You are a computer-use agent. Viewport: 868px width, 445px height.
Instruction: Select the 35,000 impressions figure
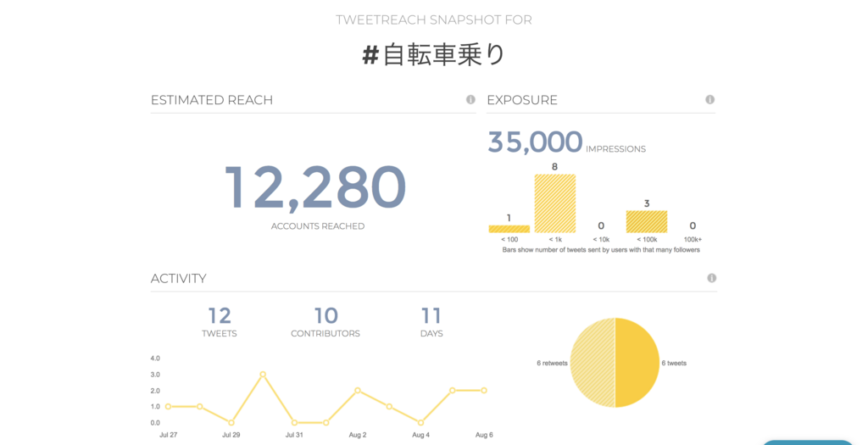535,142
